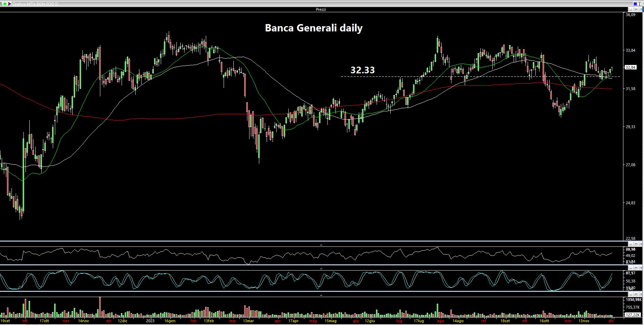
Task: Minimize the RSI indicator panel
Action: pos(631,244)
